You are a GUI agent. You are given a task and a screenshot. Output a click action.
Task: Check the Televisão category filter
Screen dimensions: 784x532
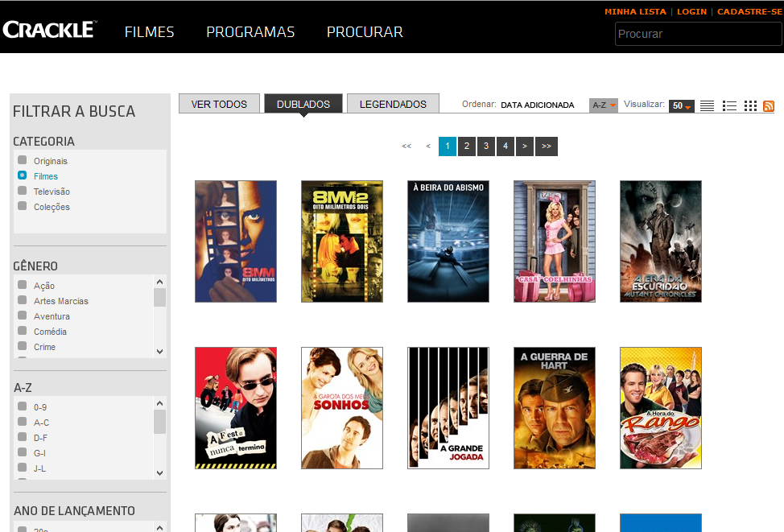click(22, 191)
